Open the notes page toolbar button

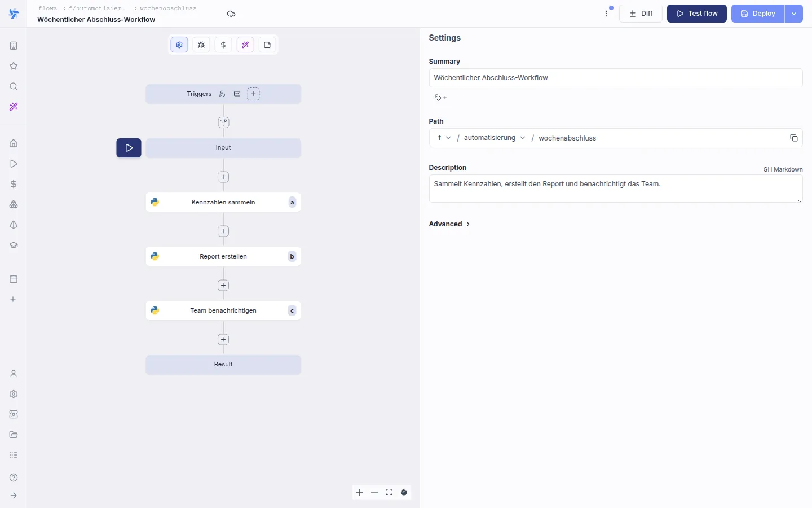coord(267,45)
